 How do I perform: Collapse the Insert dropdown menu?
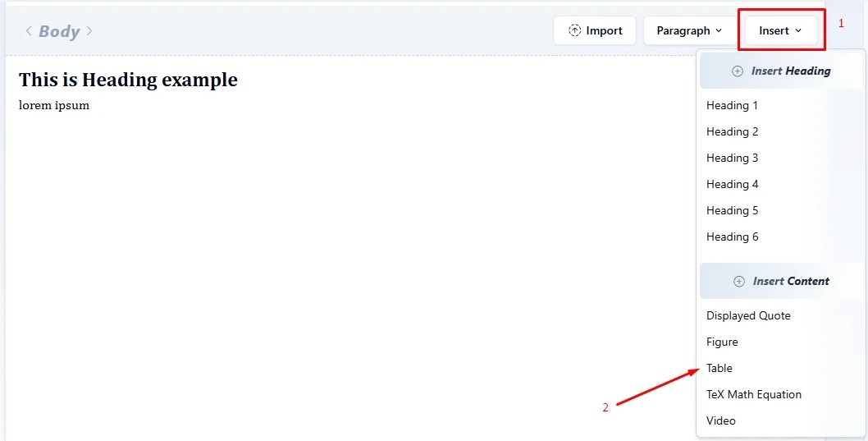780,30
